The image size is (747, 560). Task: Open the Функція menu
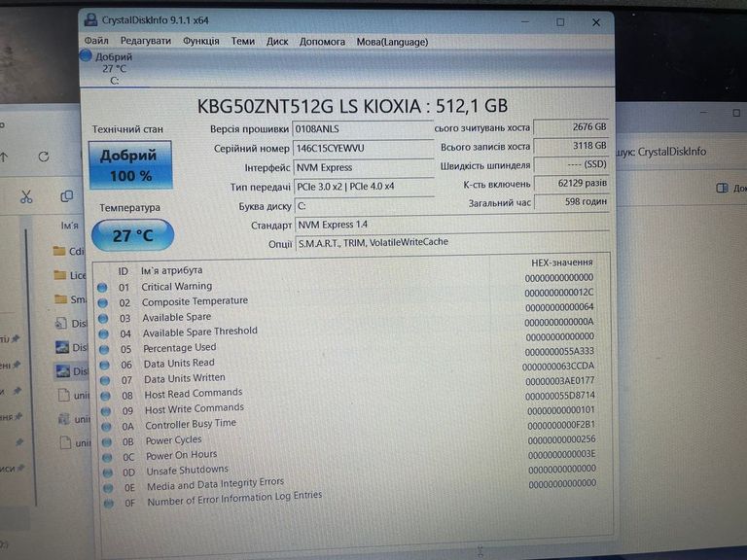click(201, 41)
